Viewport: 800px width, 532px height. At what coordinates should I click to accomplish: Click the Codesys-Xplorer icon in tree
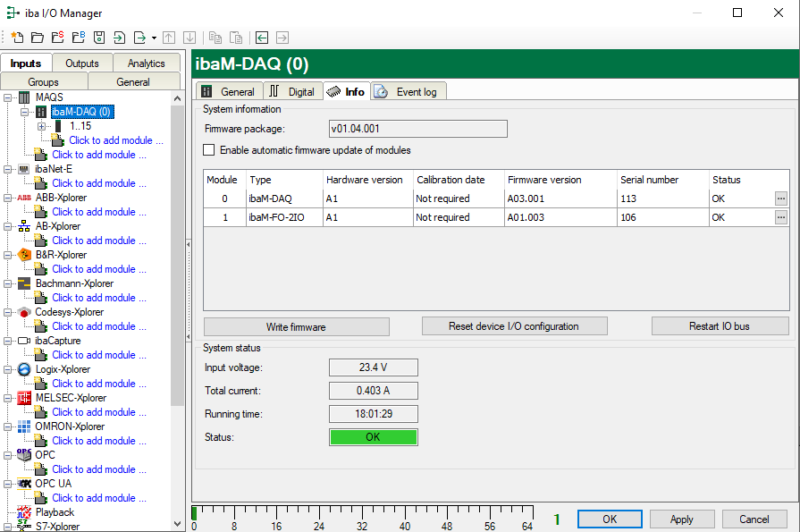[24, 312]
